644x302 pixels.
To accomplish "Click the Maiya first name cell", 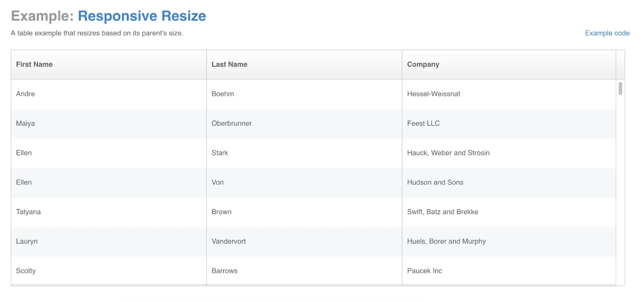I will (25, 123).
